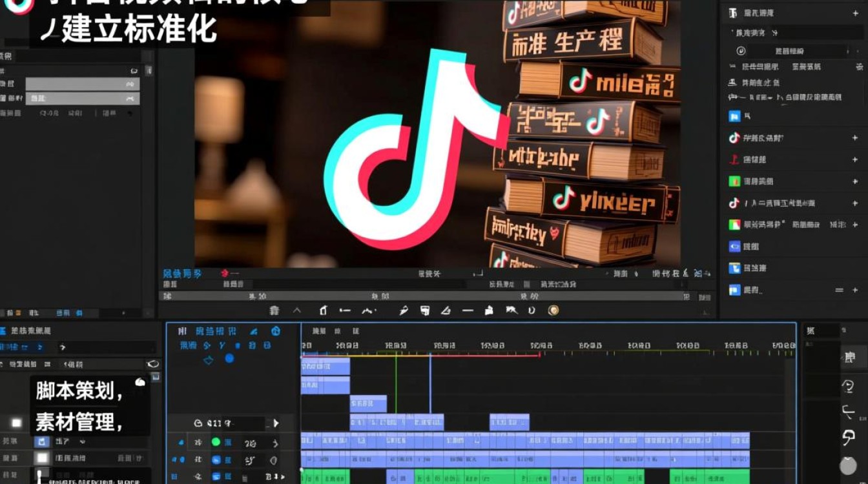Image resolution: width=868 pixels, height=484 pixels.
Task: Click the text 'T' icon atop the right panel
Action: pyautogui.click(x=733, y=13)
